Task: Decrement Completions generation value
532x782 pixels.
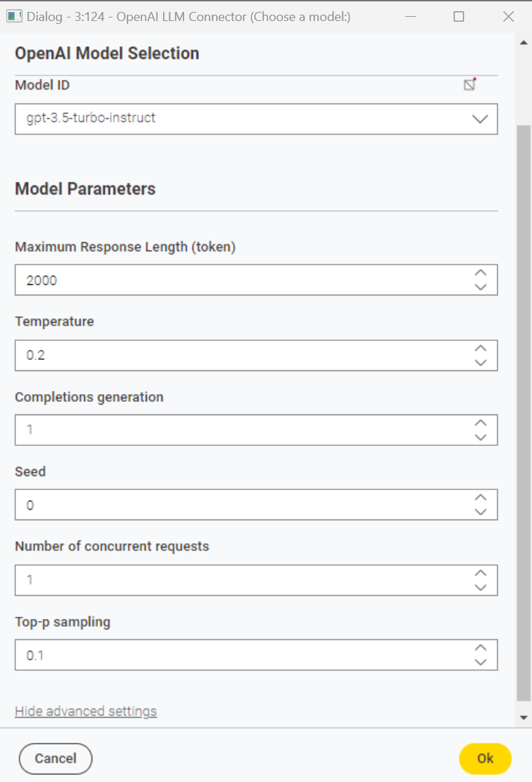Action: (481, 438)
